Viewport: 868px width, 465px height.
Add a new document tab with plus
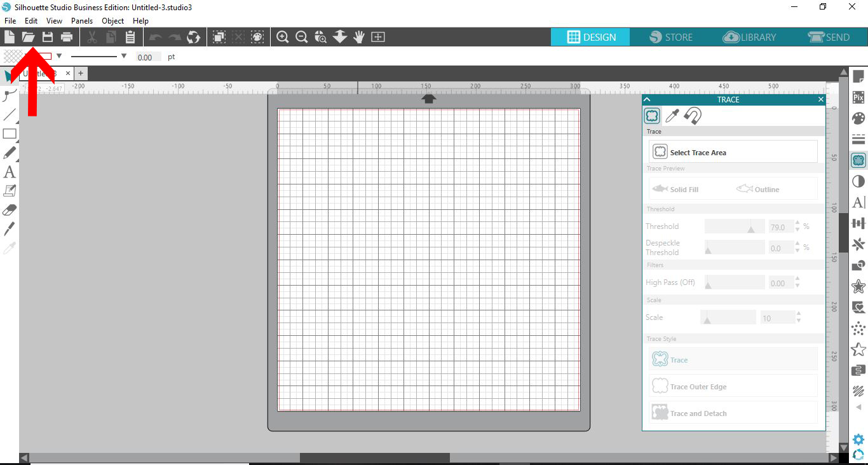point(81,74)
